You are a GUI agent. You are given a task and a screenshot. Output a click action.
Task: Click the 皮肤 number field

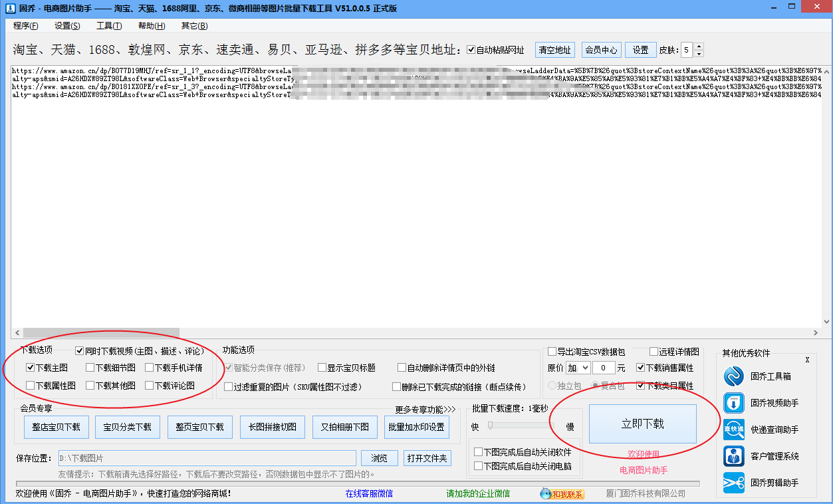685,50
